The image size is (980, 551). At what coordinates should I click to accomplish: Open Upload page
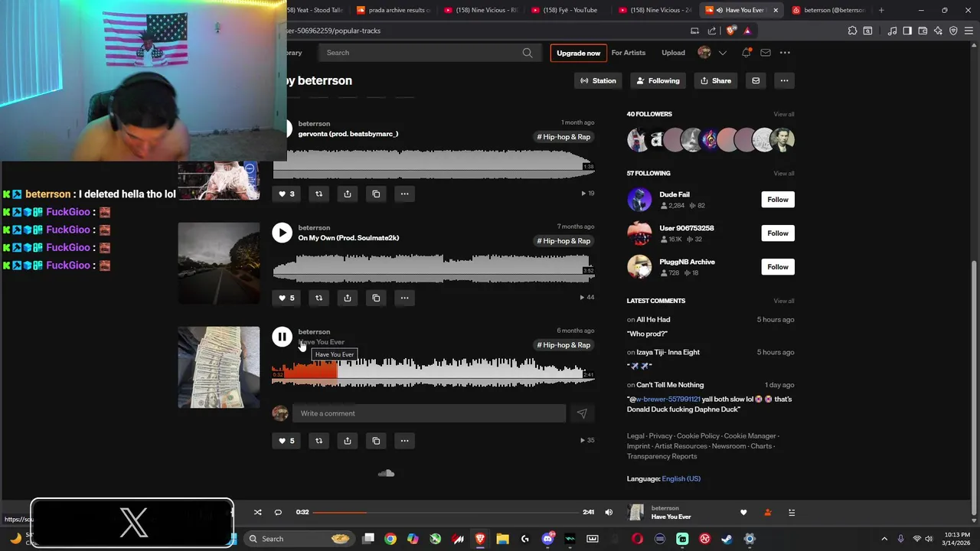click(x=673, y=53)
